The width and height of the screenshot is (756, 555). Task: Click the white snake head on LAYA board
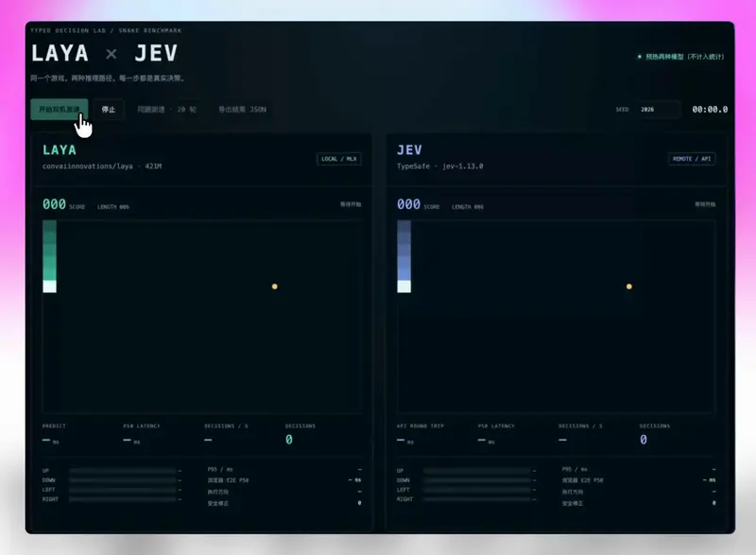coord(50,286)
